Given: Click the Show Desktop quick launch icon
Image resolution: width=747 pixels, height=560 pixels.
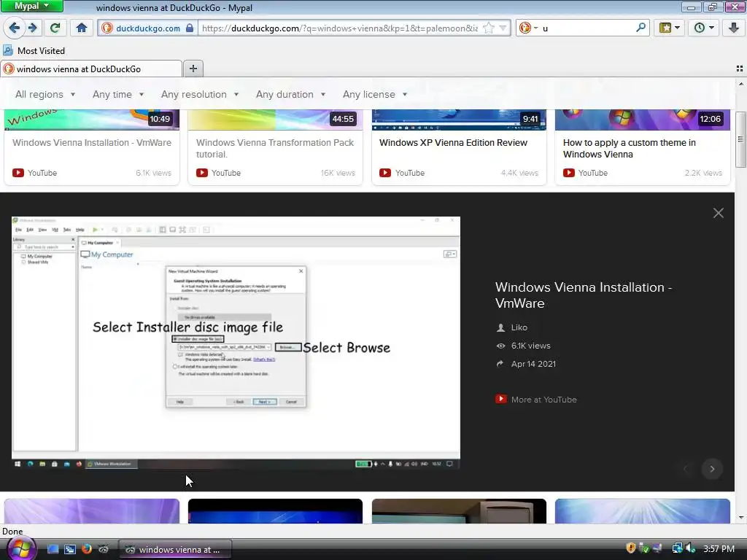Looking at the screenshot, I should point(53,549).
